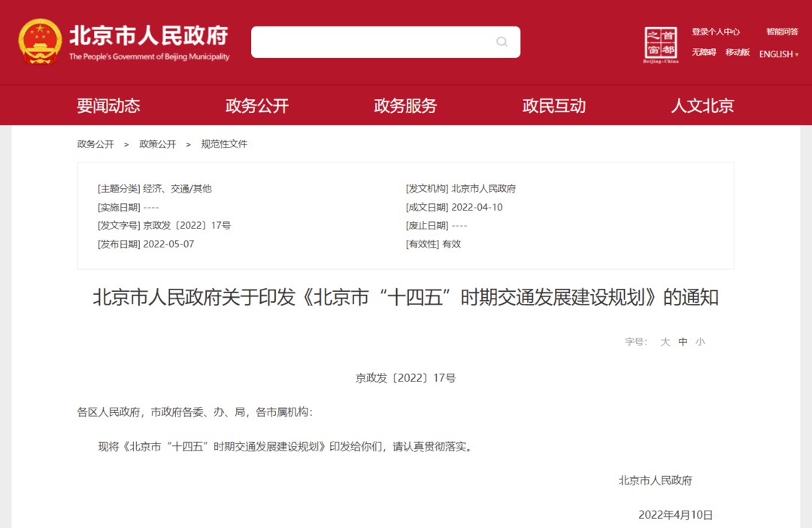
Task: Go to 政务公开 breadcrumb
Action: pyautogui.click(x=95, y=144)
